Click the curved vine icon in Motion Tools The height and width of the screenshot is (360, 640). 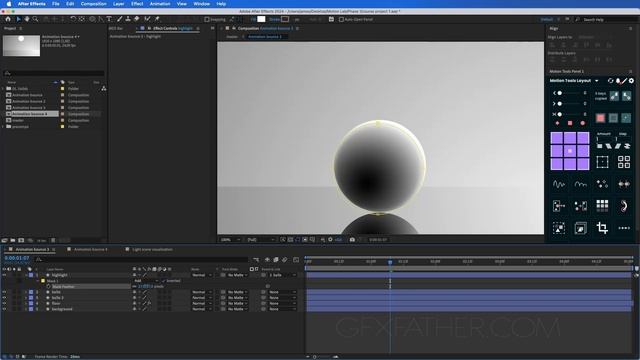tap(624, 206)
